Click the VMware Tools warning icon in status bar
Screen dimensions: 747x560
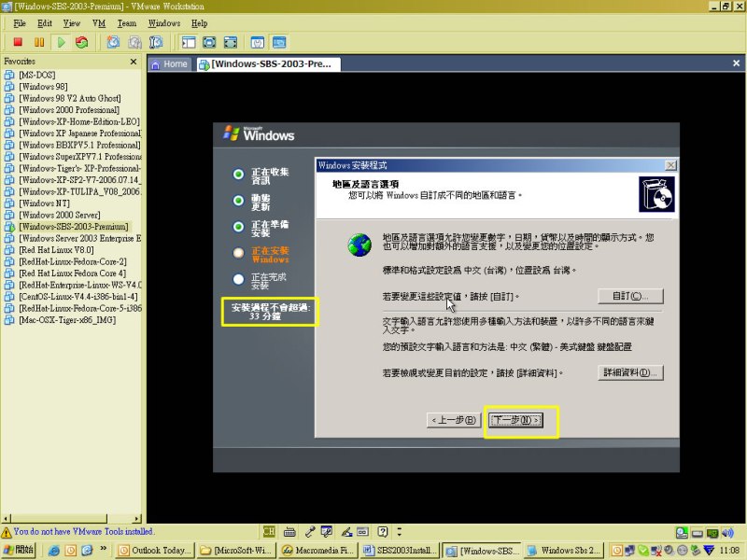(7, 532)
